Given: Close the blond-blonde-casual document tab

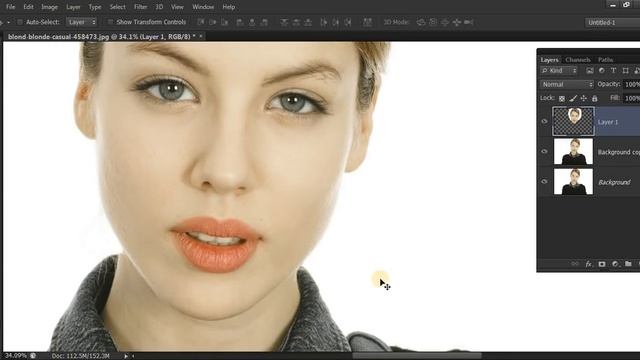Looking at the screenshot, I should tap(201, 36).
